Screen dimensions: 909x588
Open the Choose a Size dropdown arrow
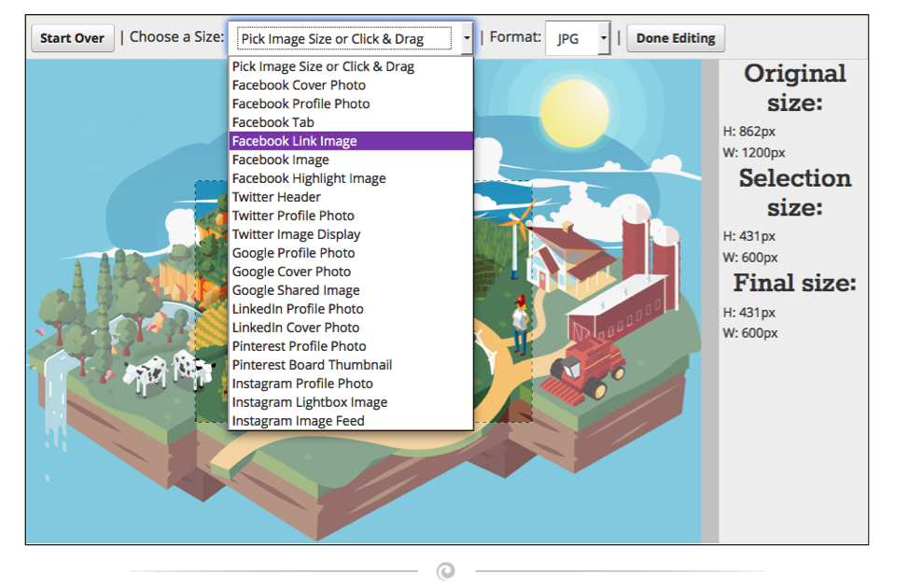pyautogui.click(x=467, y=38)
